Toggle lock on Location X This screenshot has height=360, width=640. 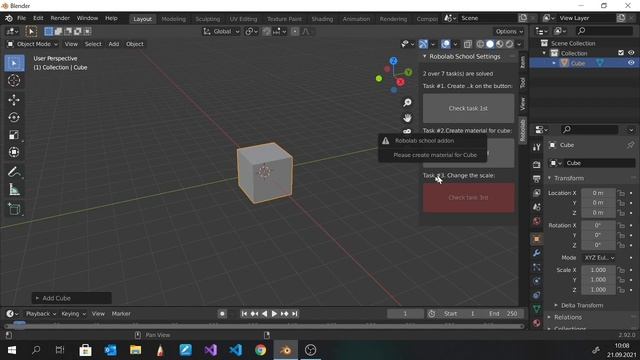click(x=621, y=193)
